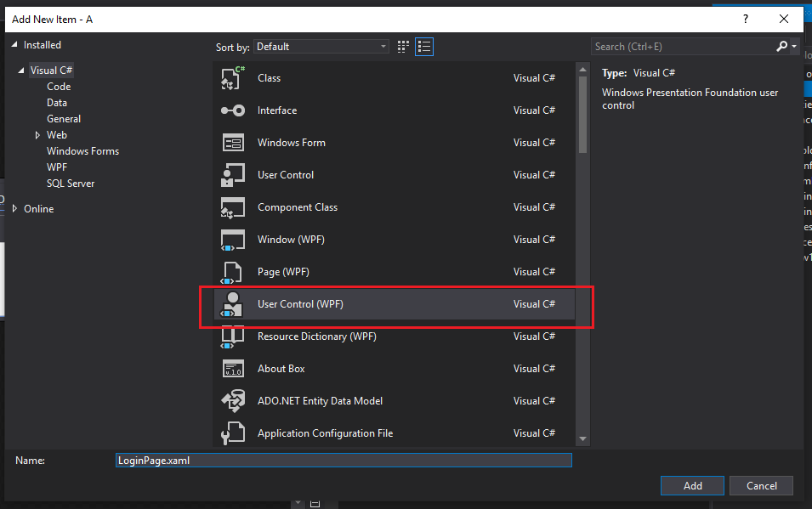812x509 pixels.
Task: Expand the Web category node
Action: 37,135
